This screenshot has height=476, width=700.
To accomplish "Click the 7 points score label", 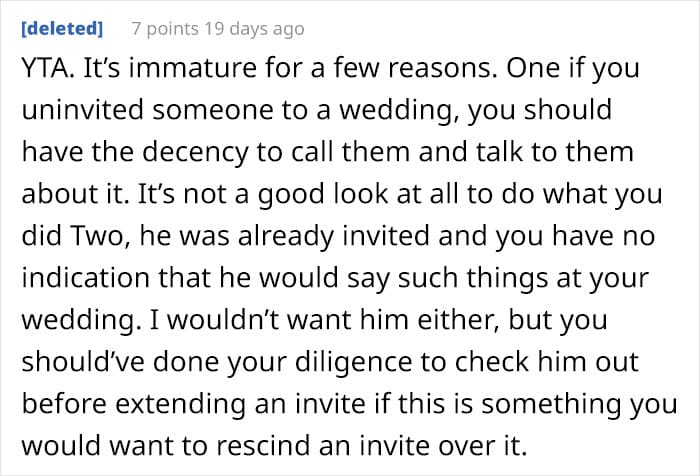I will 165,29.
